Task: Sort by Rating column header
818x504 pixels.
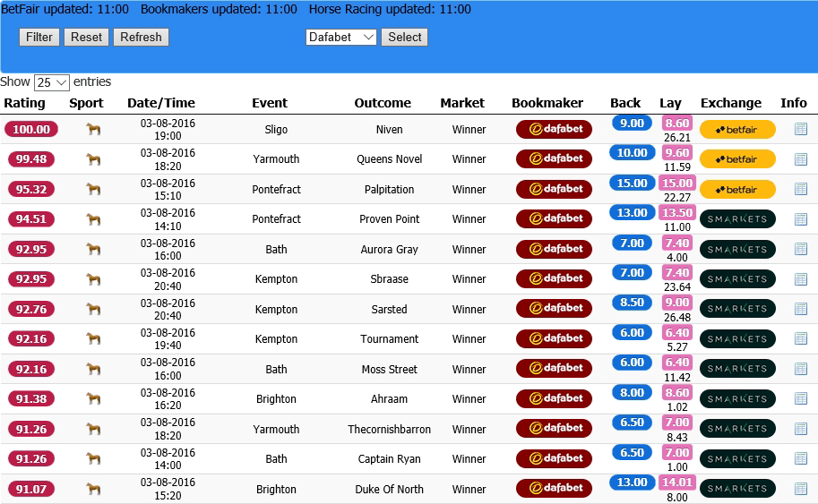Action: point(24,103)
